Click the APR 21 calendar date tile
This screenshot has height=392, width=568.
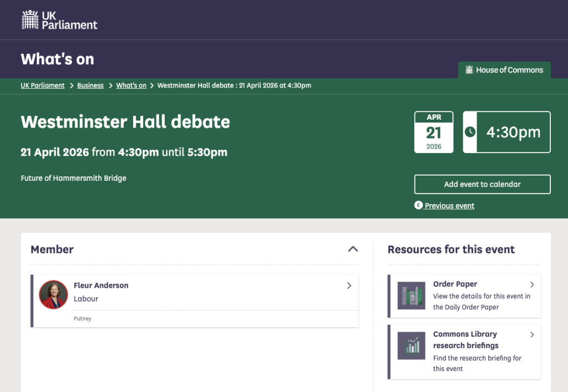click(434, 132)
